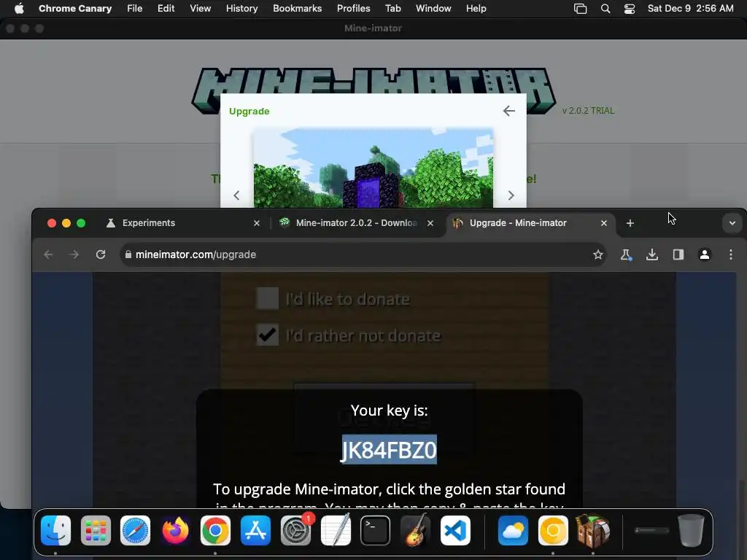Go back in the Mine-imator Upgrade dialog
This screenshot has height=560, width=747.
pos(508,111)
